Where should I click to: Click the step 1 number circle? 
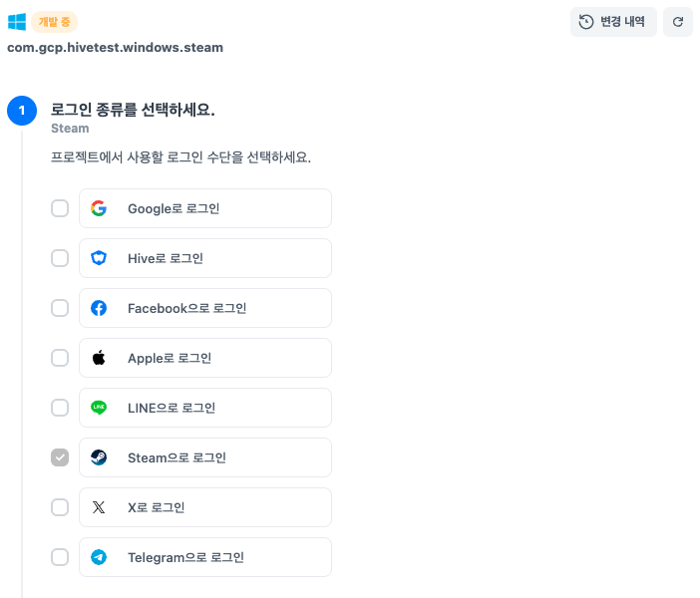coord(22,111)
